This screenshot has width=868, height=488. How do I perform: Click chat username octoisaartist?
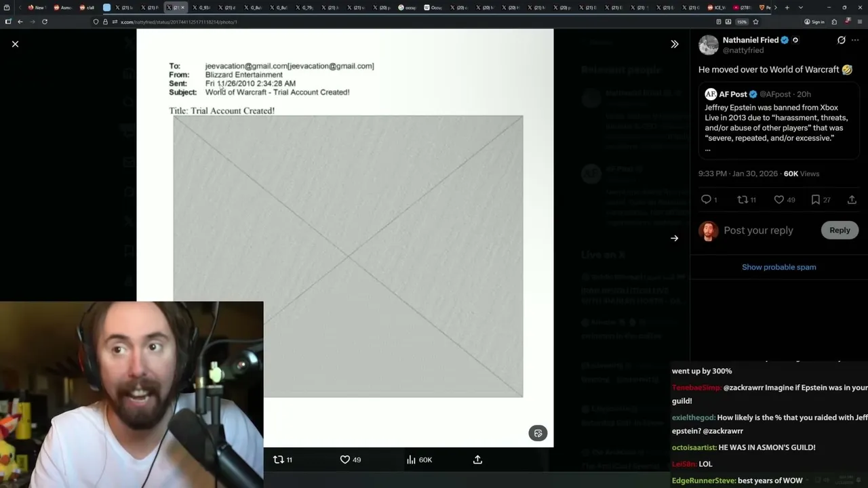pos(694,447)
